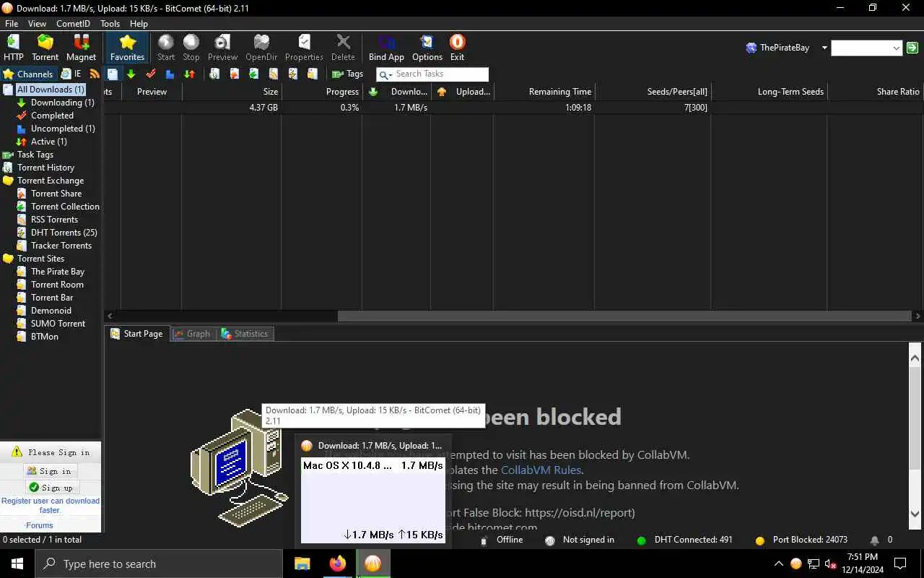This screenshot has height=578, width=924.
Task: Click the horizontal scrollbar of task list
Action: 624,316
